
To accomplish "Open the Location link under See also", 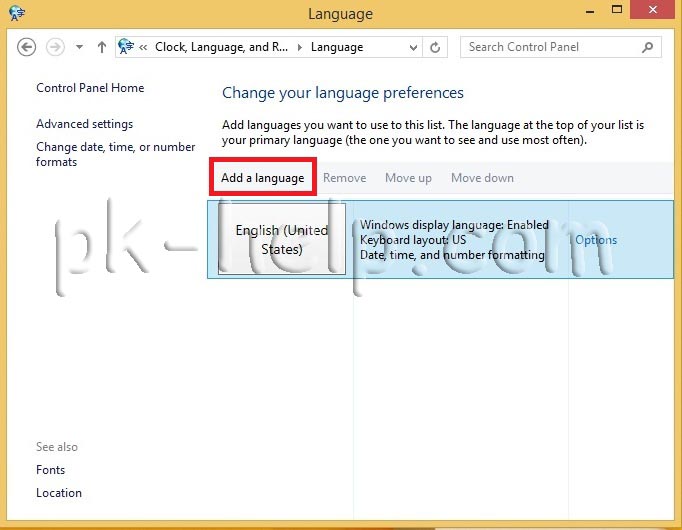I will coord(59,493).
